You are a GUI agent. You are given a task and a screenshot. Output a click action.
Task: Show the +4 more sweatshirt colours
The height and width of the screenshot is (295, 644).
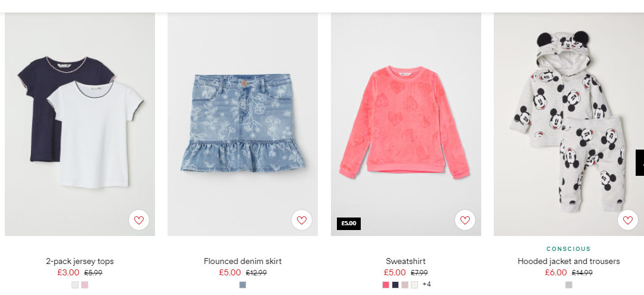click(427, 284)
